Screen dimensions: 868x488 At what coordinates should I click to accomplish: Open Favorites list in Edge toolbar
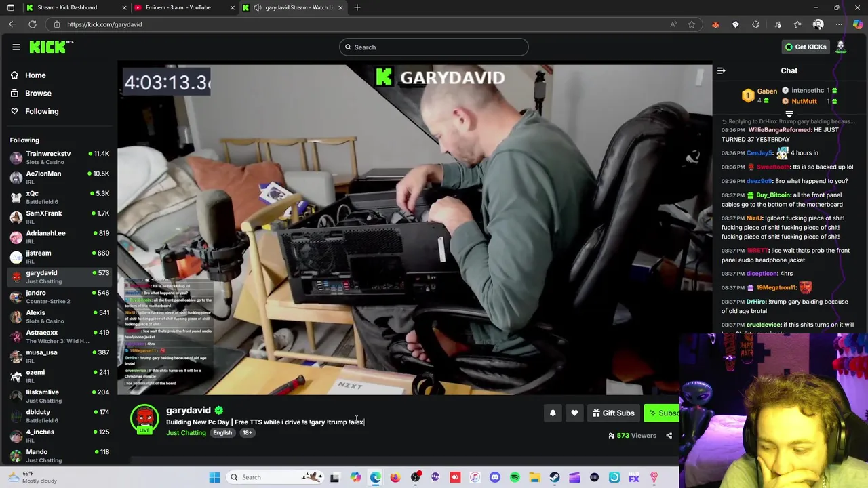(797, 24)
